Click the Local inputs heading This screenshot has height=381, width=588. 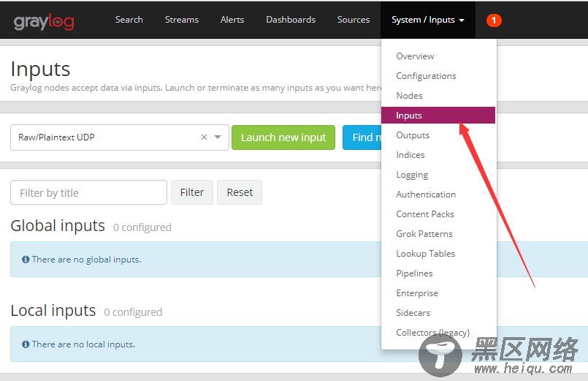tap(53, 311)
